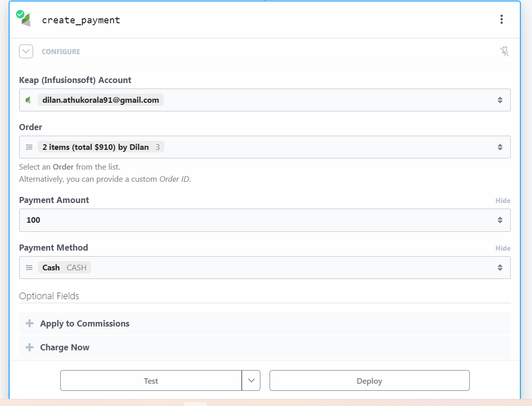
Task: Open the Test button dropdown chevron
Action: click(x=251, y=381)
